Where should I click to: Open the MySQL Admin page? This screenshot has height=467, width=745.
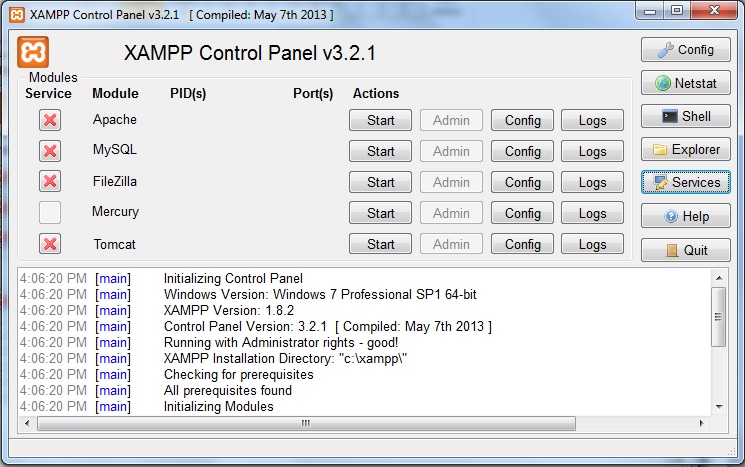[451, 151]
